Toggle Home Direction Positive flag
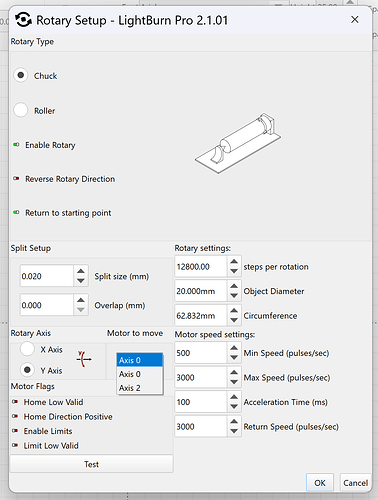This screenshot has width=378, height=500. tap(15, 416)
